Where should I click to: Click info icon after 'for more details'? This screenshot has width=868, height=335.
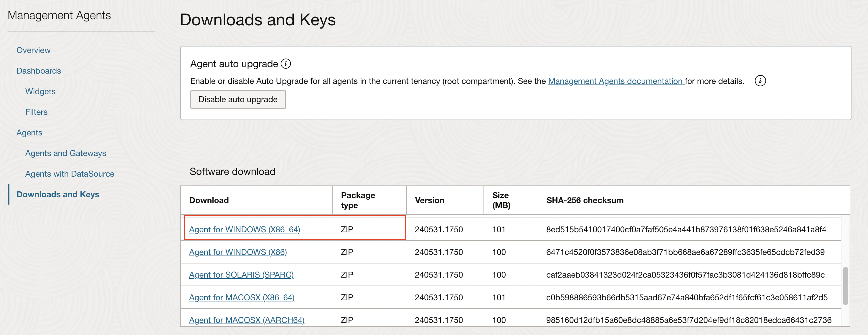[760, 81]
